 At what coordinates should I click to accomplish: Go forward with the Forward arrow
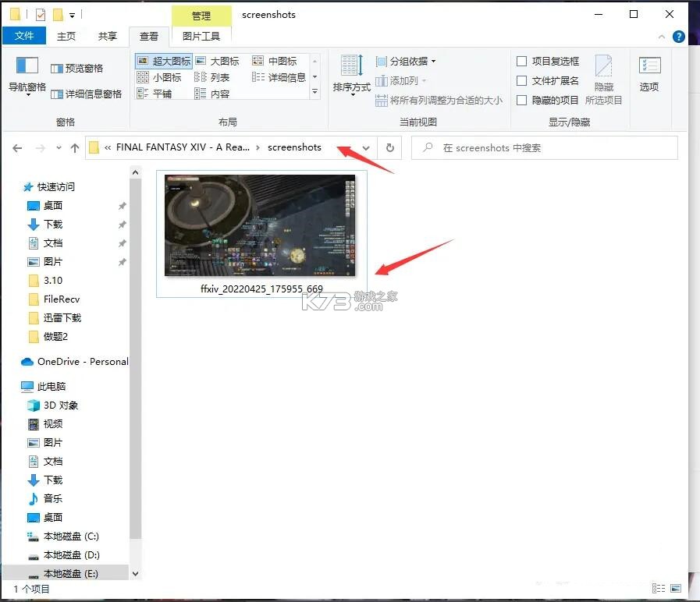(x=40, y=148)
